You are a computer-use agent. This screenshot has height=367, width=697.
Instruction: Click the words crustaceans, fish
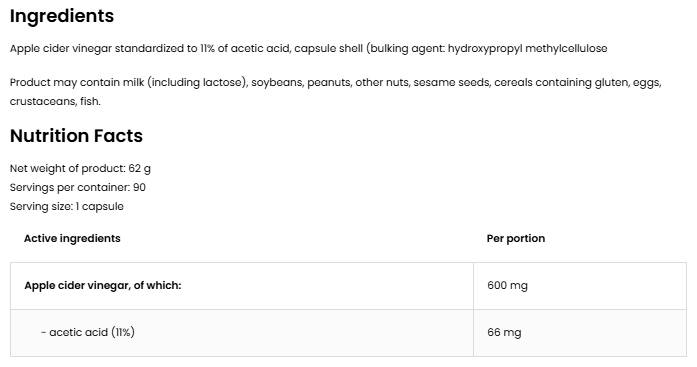[x=55, y=101]
